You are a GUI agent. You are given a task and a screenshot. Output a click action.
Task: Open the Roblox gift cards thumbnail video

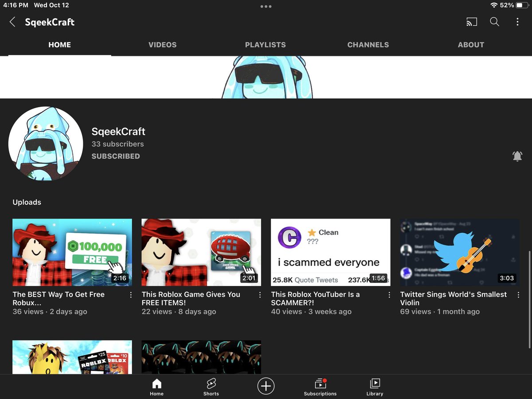[x=72, y=357]
